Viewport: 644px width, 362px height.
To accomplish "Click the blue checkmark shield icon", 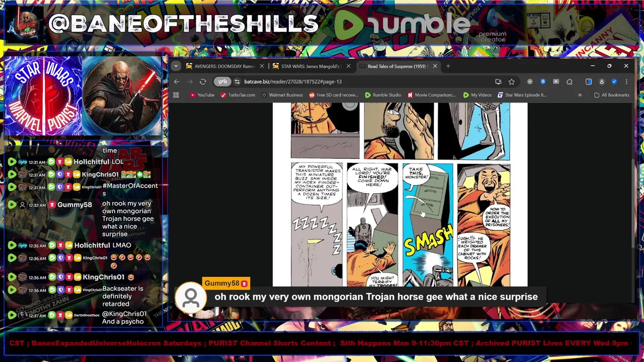I will pyautogui.click(x=614, y=81).
